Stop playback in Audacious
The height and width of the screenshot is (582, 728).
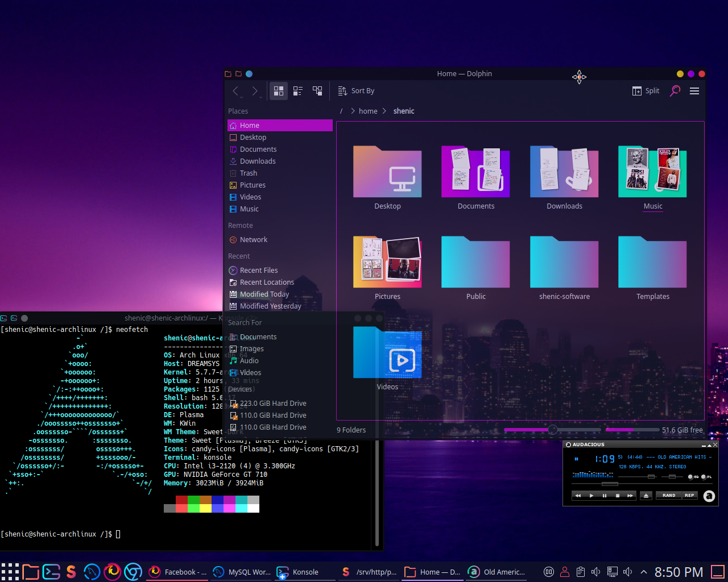pyautogui.click(x=618, y=496)
